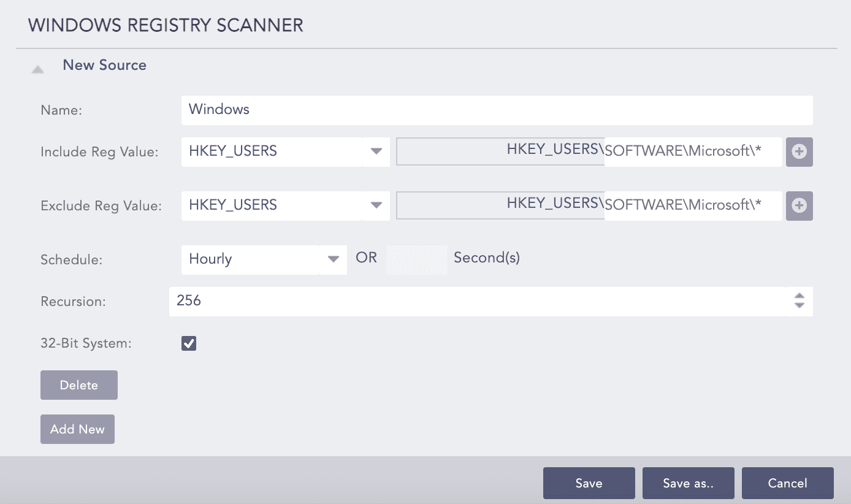Expand the Hourly schedule dropdown

(333, 259)
